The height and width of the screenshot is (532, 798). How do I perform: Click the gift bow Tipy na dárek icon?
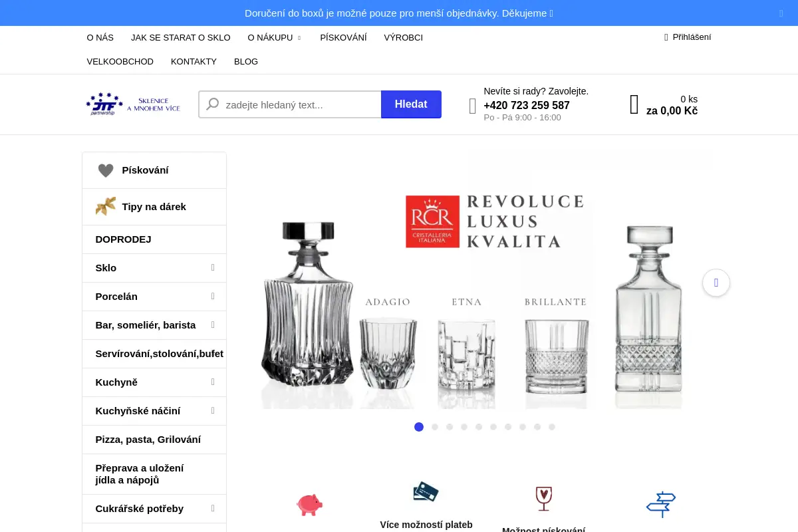(x=106, y=207)
